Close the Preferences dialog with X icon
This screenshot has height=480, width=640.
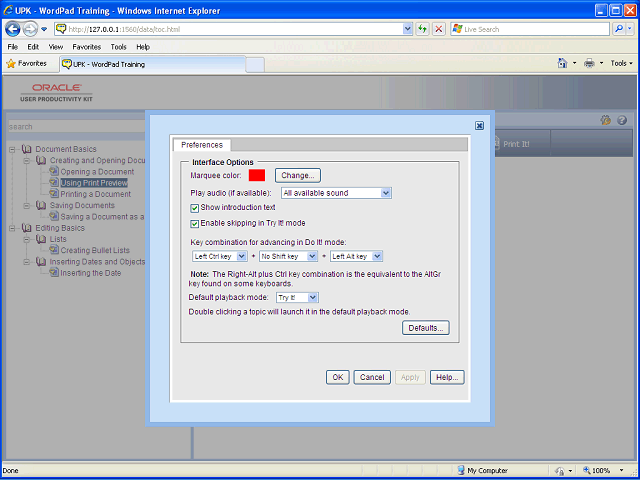click(x=480, y=126)
